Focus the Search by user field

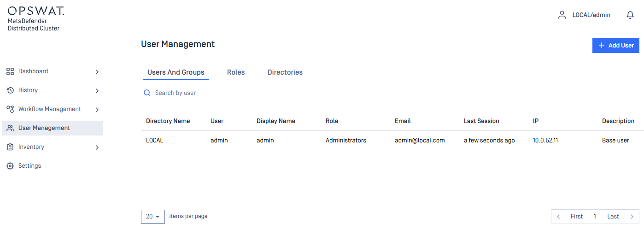point(187,93)
